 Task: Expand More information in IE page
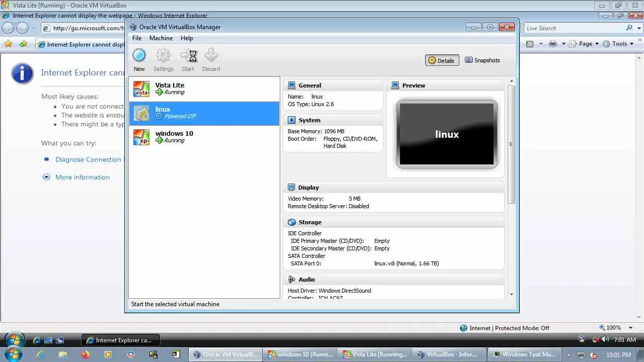(83, 177)
